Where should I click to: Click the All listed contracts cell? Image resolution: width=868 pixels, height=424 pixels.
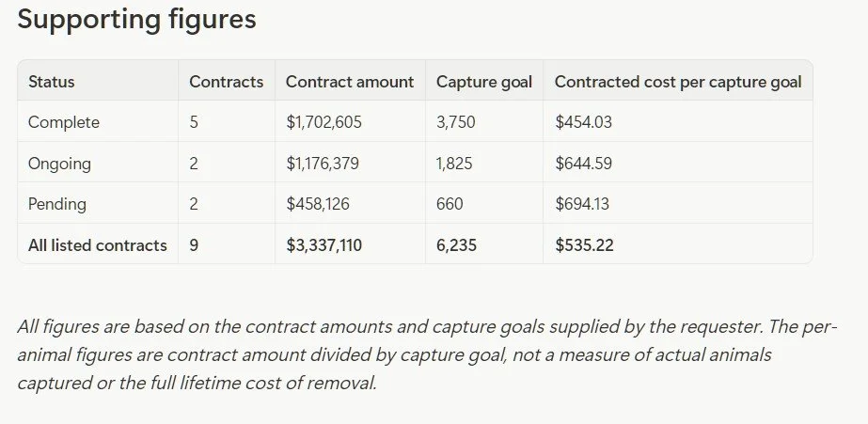[98, 245]
